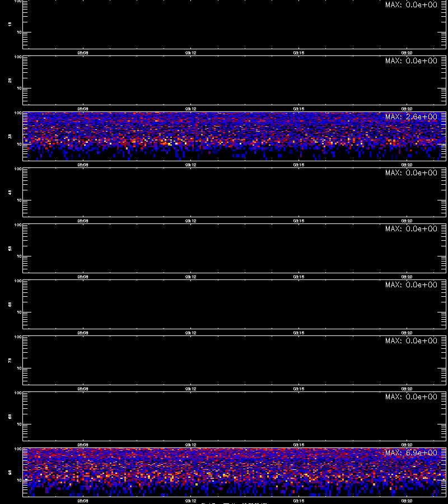Click the 2R y-axis title

(x=10, y=80)
